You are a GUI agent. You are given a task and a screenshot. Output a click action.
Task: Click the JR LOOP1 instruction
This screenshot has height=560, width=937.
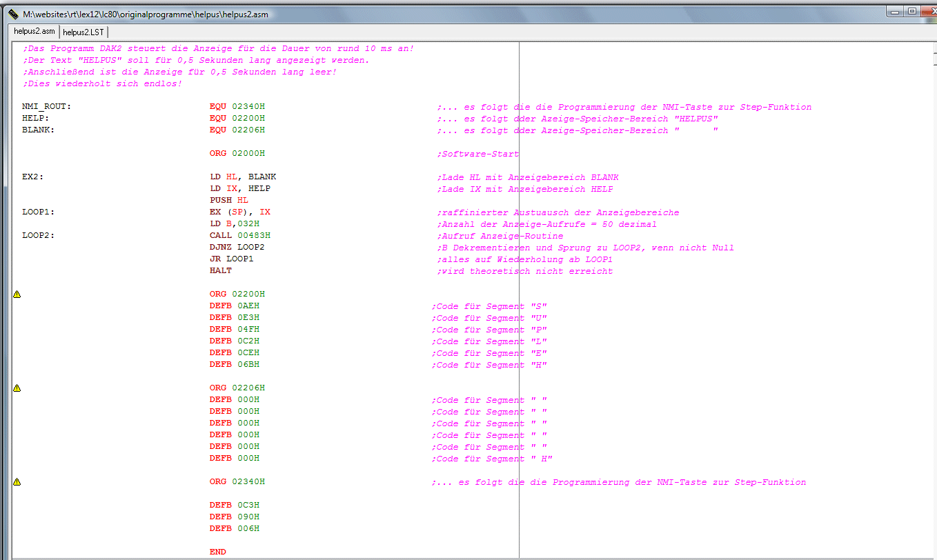pyautogui.click(x=232, y=259)
